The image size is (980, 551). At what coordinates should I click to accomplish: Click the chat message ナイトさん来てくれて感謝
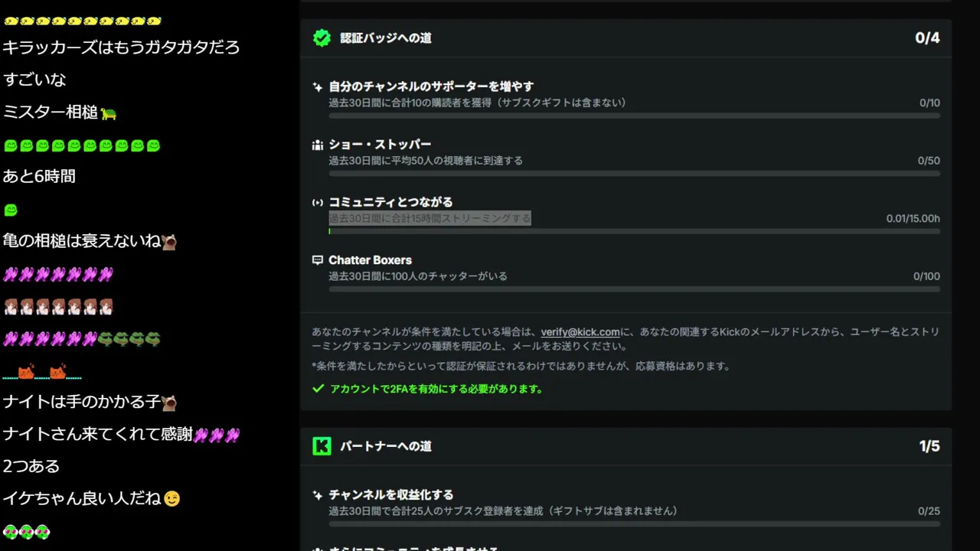pos(121,435)
